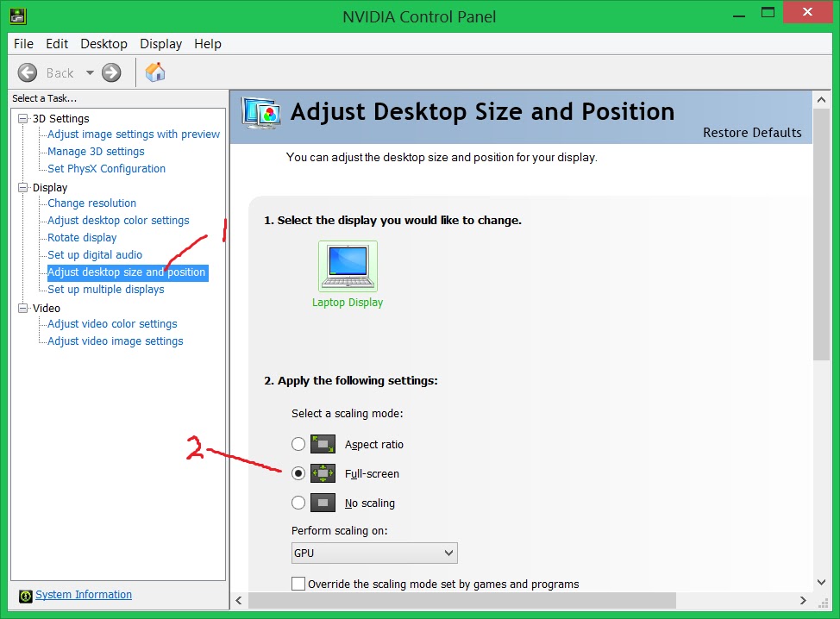Viewport: 840px width, 619px height.
Task: Open Adjust image settings with preview
Action: coord(134,134)
